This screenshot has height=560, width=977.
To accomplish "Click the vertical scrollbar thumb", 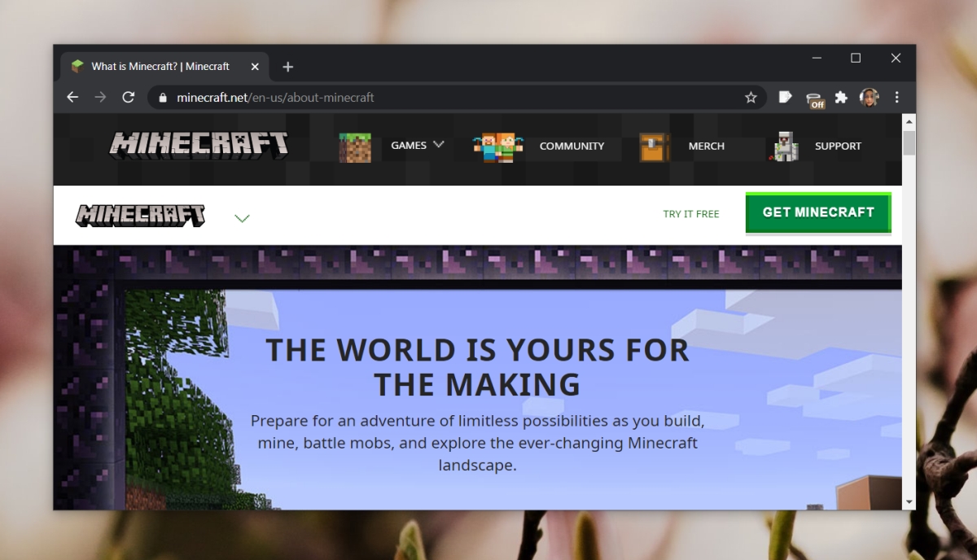I will tap(909, 142).
